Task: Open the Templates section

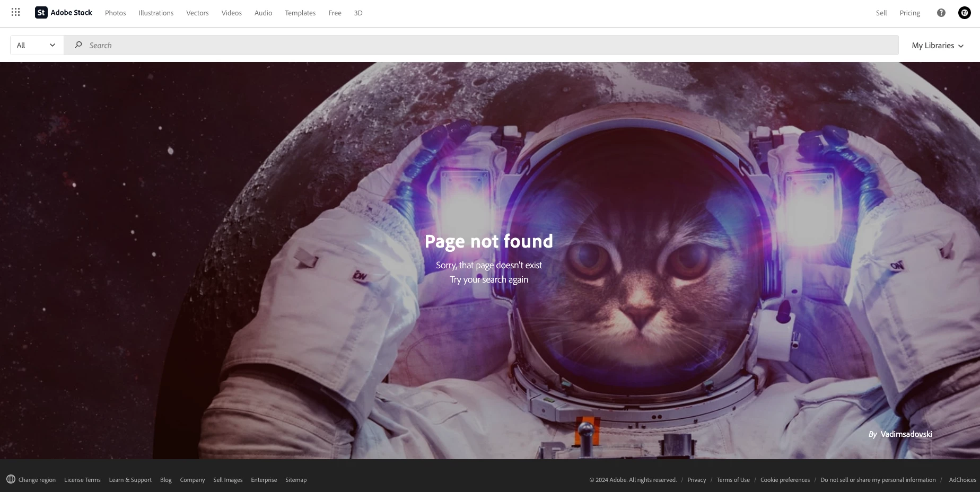Action: tap(300, 13)
